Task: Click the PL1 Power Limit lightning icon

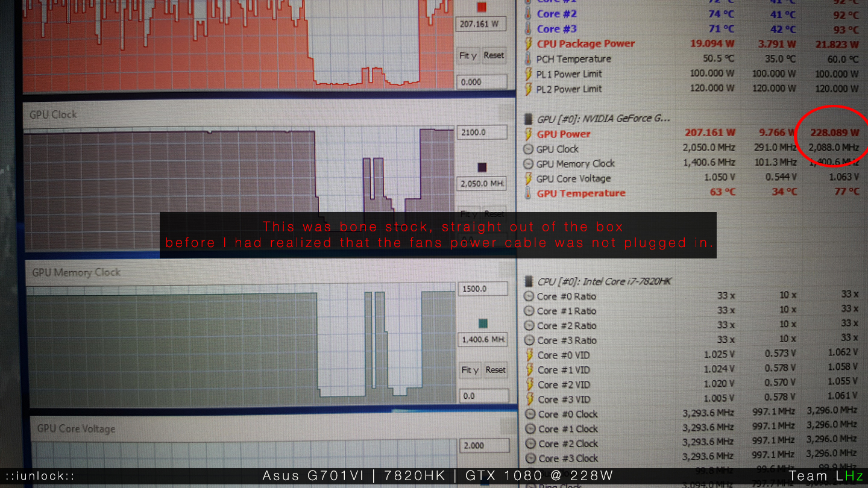Action: click(529, 74)
